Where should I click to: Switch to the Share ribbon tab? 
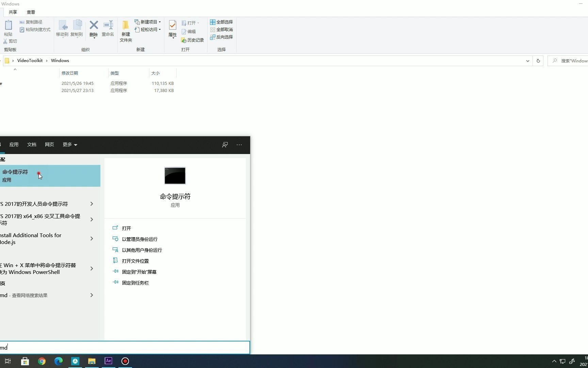point(13,12)
